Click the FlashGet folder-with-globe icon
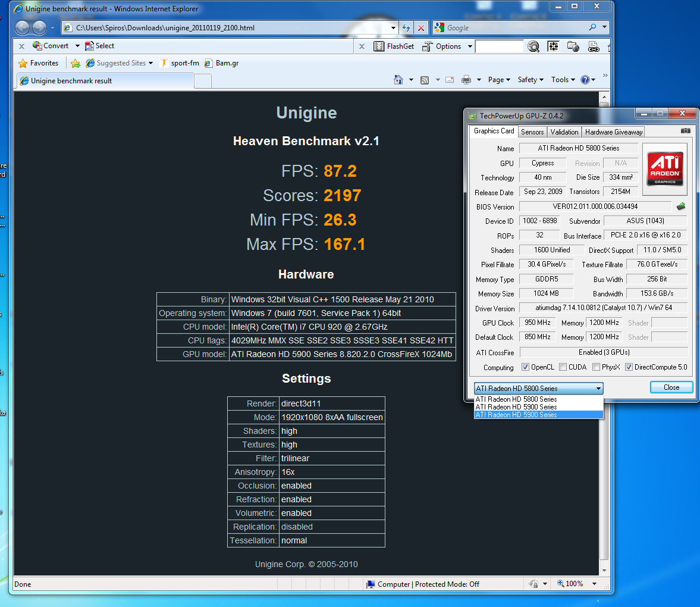The width and height of the screenshot is (700, 607). coord(573,46)
